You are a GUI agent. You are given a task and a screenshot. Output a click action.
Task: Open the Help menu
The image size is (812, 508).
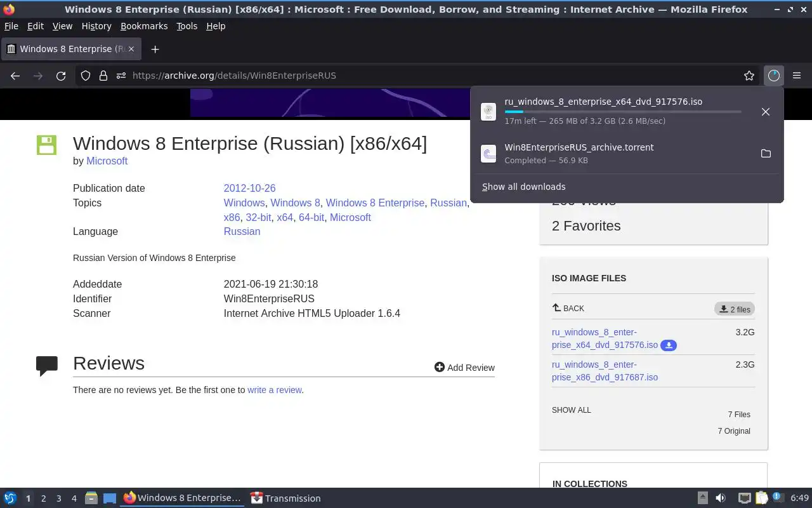[216, 26]
